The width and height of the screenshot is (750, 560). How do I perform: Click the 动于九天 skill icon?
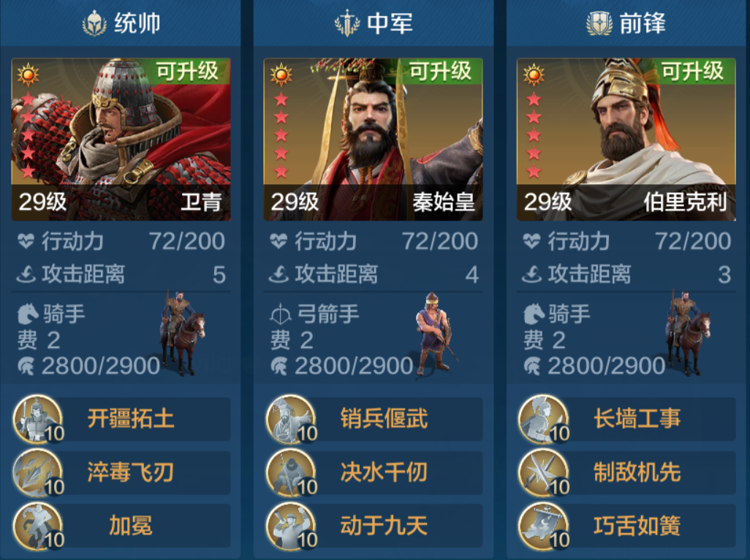[291, 526]
